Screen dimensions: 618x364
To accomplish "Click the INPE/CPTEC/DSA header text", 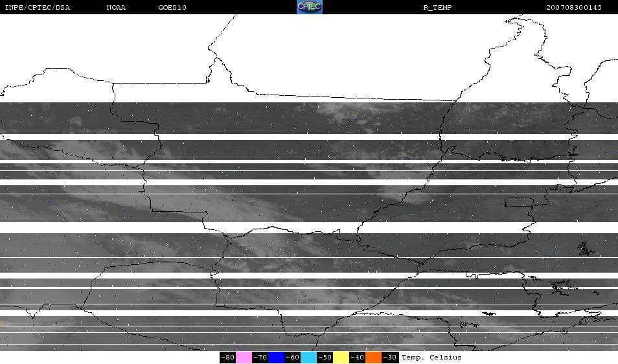I will (38, 8).
